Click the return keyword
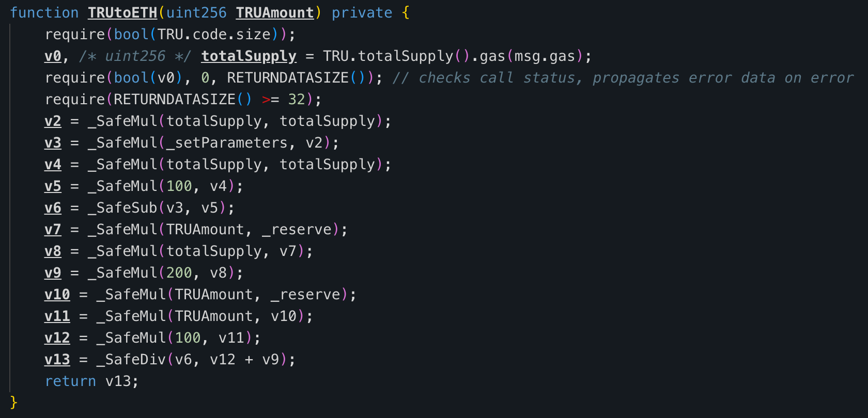This screenshot has width=868, height=418. click(70, 381)
